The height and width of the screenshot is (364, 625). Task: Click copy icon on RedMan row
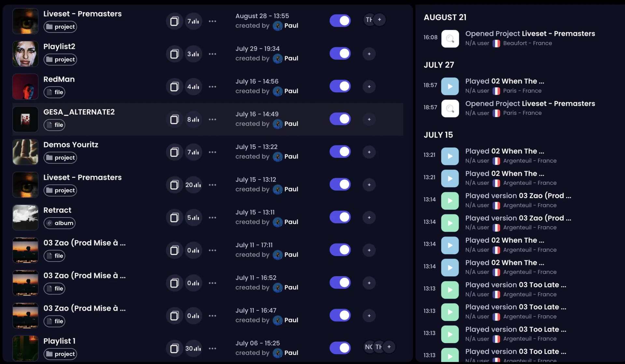[174, 87]
